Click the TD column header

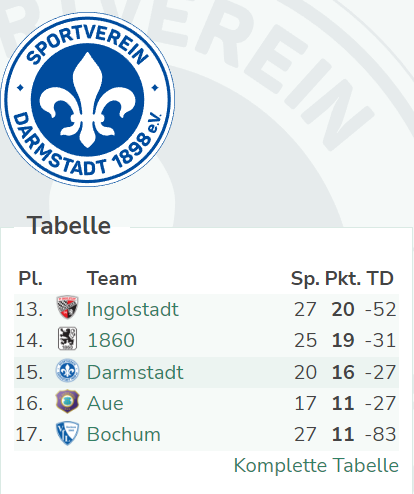[380, 278]
